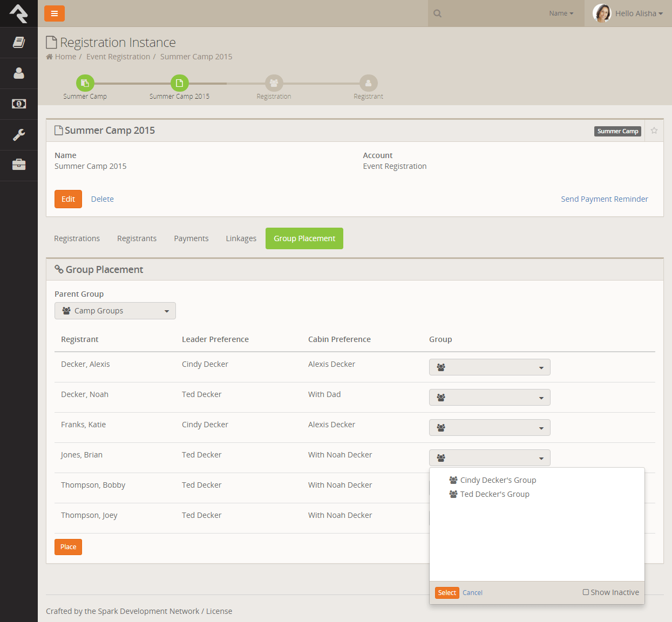Image resolution: width=672 pixels, height=622 pixels.
Task: Open the money finance icon in sidebar
Action: click(x=19, y=104)
